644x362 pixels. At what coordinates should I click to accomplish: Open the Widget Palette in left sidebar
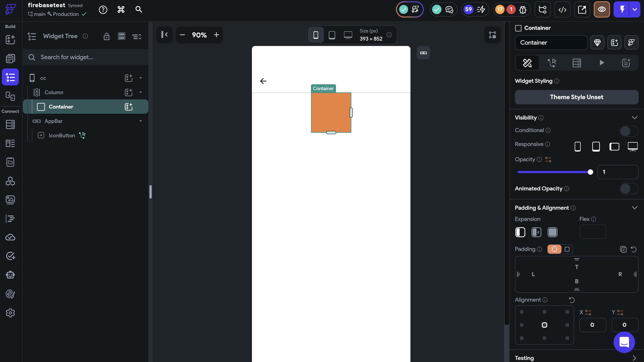click(x=10, y=40)
